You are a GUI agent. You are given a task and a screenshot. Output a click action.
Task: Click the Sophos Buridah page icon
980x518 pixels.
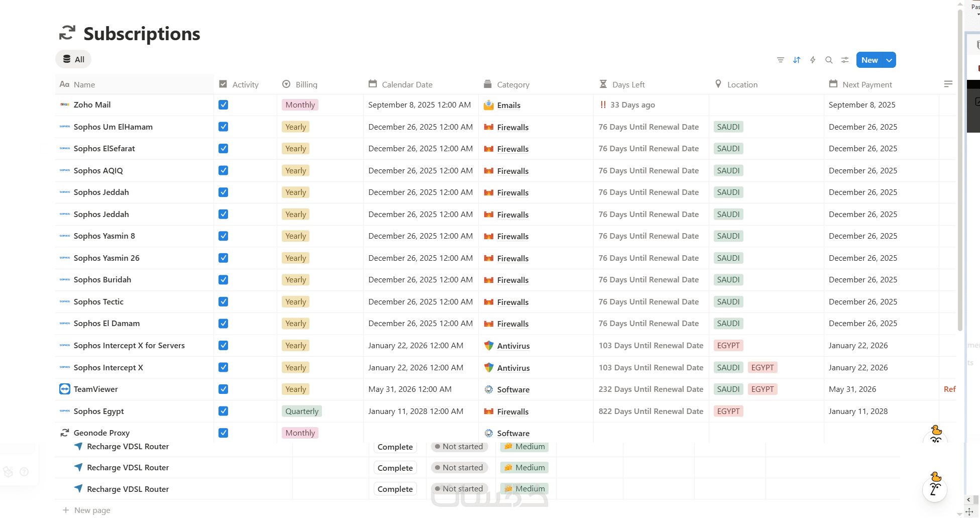(x=65, y=279)
